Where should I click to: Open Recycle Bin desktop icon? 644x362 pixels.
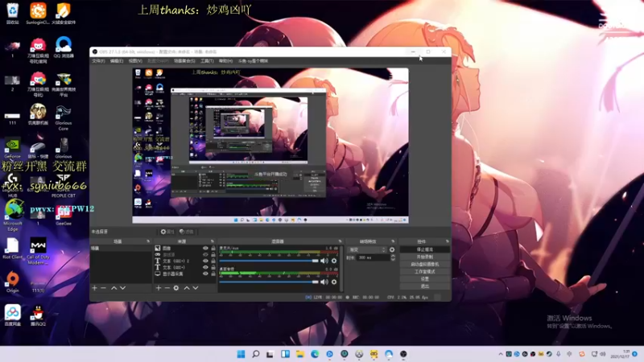pos(13,13)
